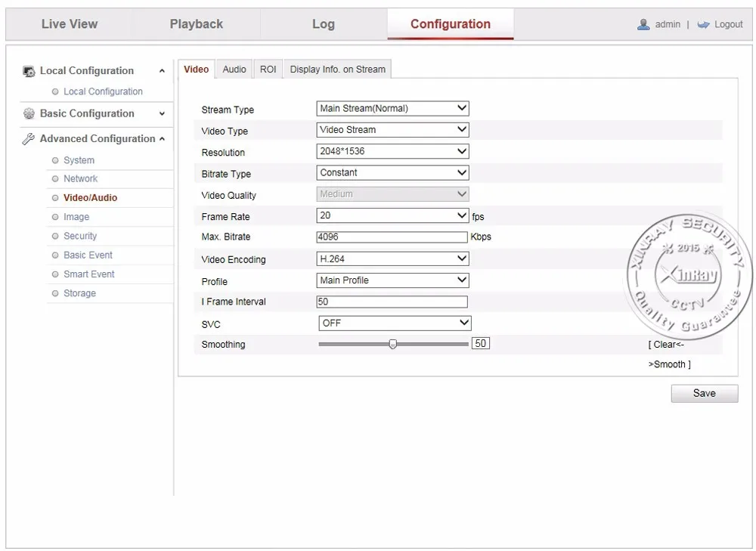The height and width of the screenshot is (551, 756).
Task: Click the Logout arrow icon
Action: (x=703, y=24)
